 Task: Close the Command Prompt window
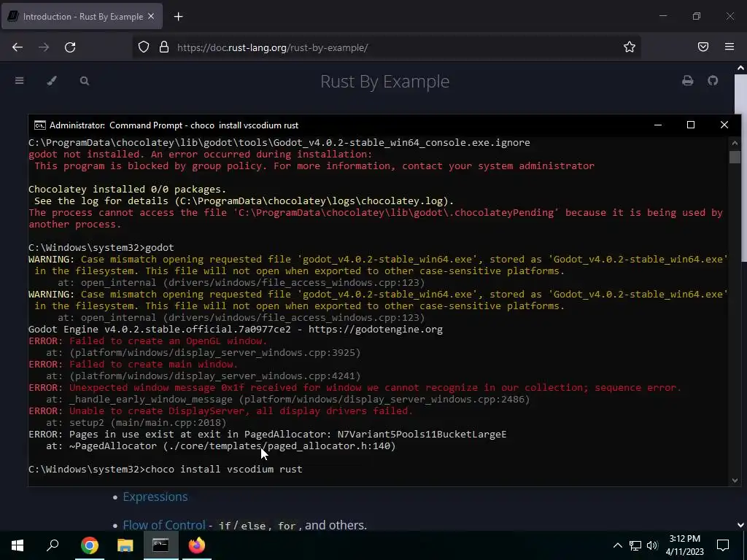(724, 125)
